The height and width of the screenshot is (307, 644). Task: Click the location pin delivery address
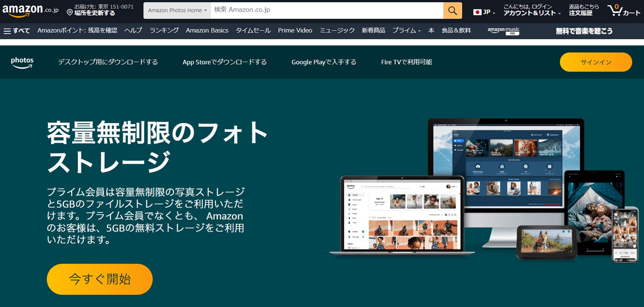click(100, 10)
